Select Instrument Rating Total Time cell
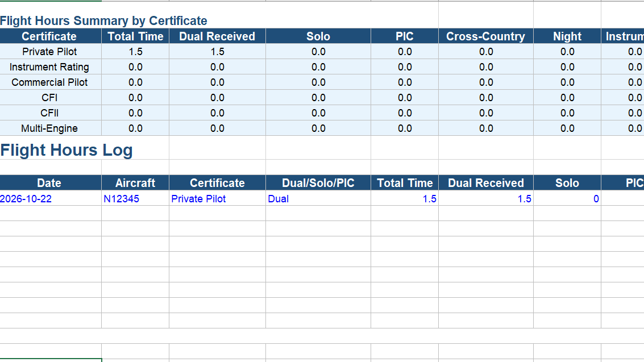 pyautogui.click(x=135, y=67)
